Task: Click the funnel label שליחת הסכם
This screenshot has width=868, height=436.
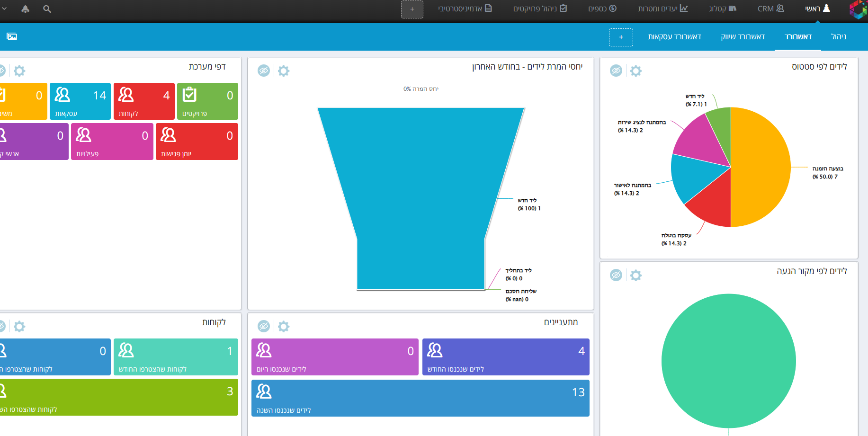Action: click(x=521, y=295)
